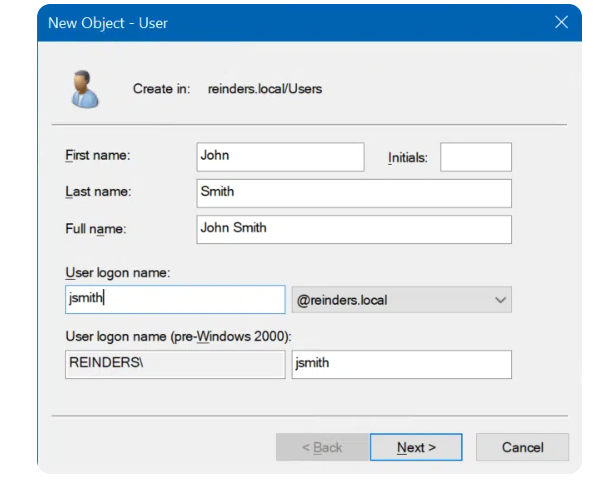Image resolution: width=608 pixels, height=480 pixels.
Task: Click the pre-Windows 2000 jsmith logon field
Action: point(401,364)
